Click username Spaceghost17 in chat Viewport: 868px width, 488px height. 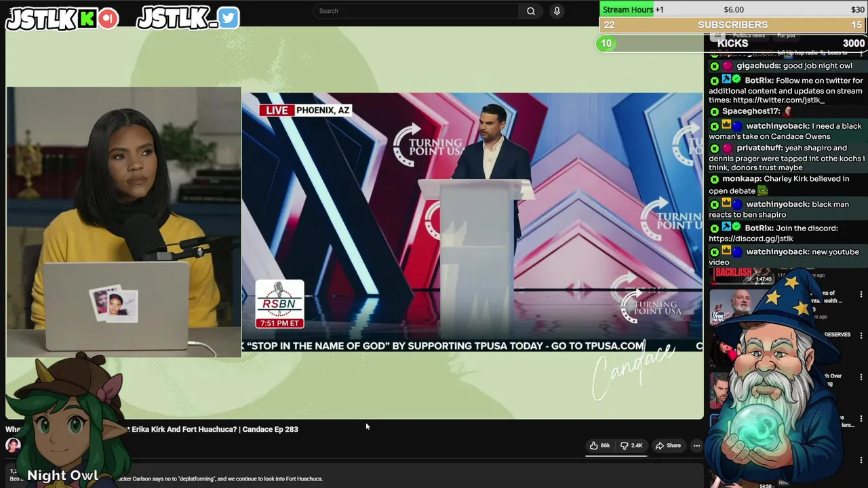(751, 111)
